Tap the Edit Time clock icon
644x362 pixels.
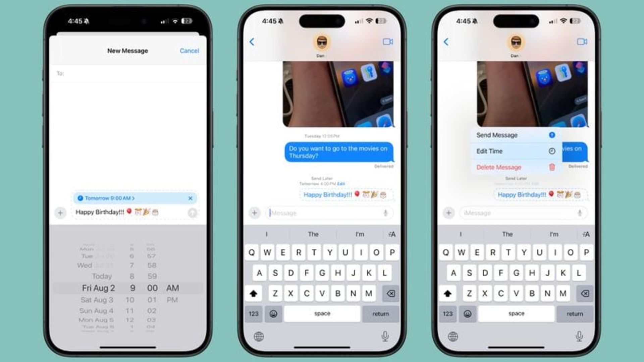click(x=552, y=151)
